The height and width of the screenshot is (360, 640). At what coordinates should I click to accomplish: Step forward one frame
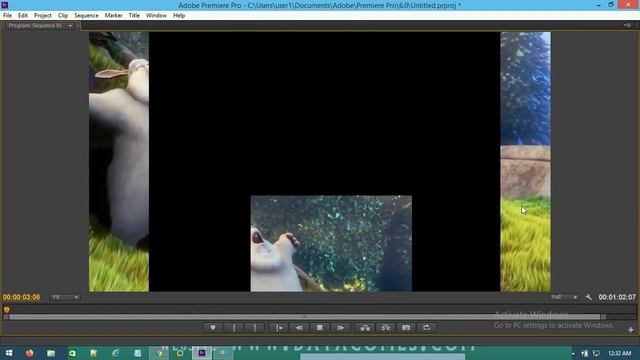click(x=340, y=328)
